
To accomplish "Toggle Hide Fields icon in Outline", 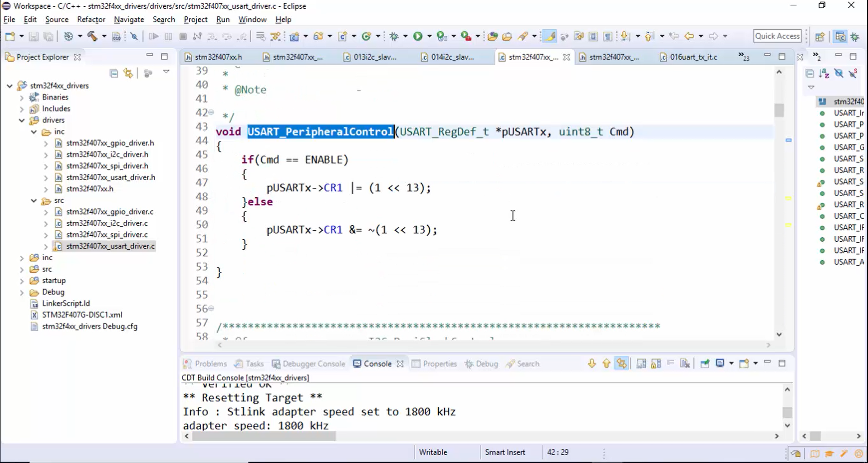I will (839, 73).
